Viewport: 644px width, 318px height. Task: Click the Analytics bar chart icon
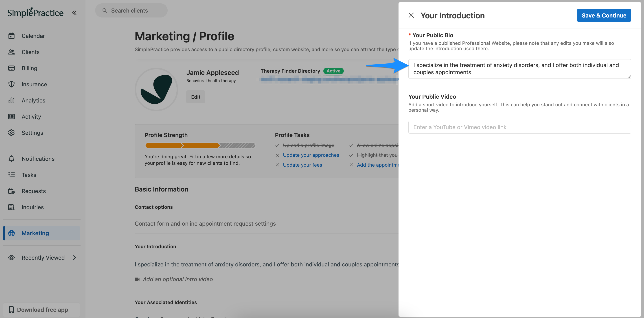11,100
